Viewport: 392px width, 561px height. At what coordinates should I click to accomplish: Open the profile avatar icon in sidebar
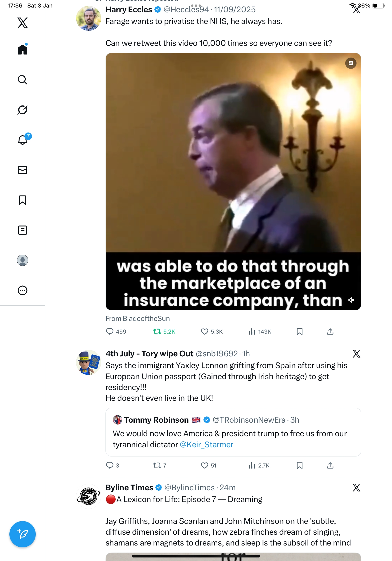(x=23, y=260)
